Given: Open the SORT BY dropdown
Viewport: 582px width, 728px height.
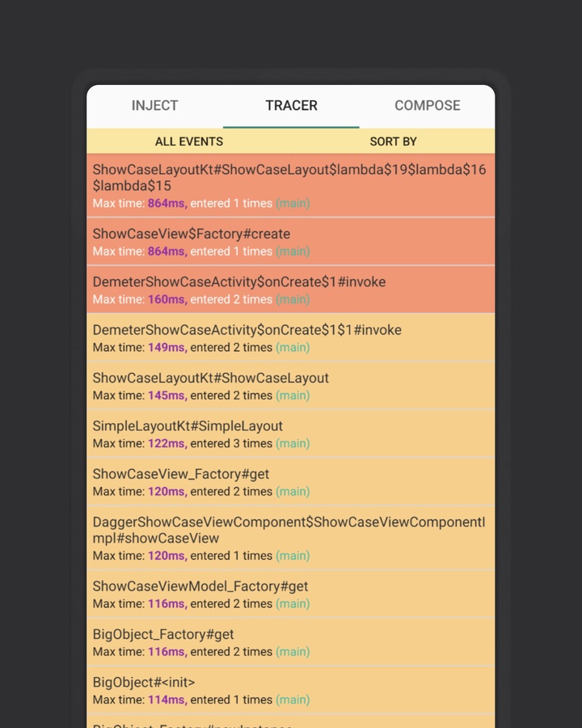Looking at the screenshot, I should tap(393, 142).
